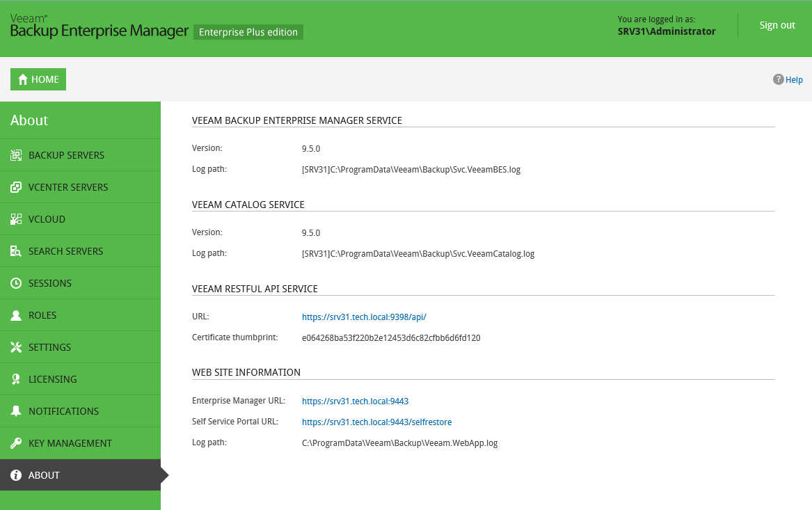This screenshot has width=812, height=510.
Task: Click the vCenter Servers sidebar icon
Action: [x=16, y=187]
